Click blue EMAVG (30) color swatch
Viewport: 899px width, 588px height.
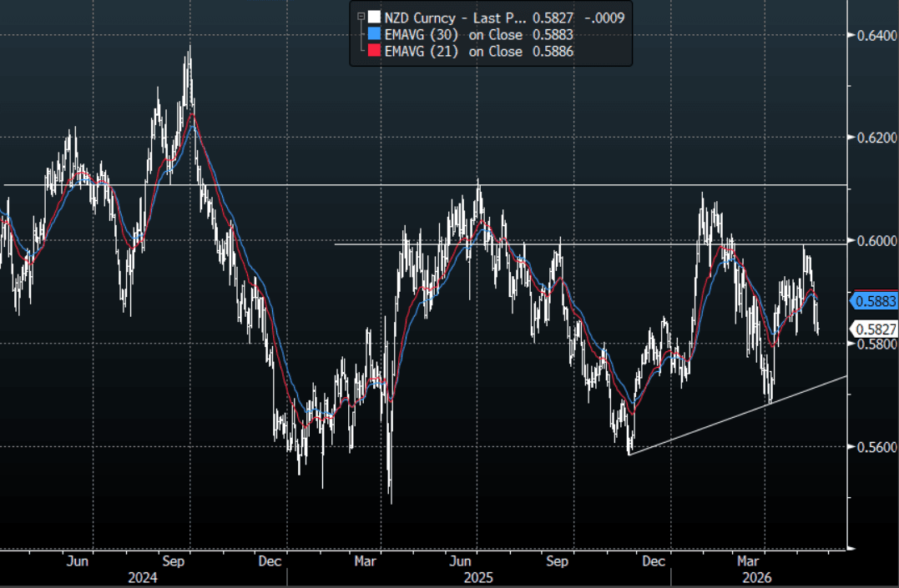374,34
